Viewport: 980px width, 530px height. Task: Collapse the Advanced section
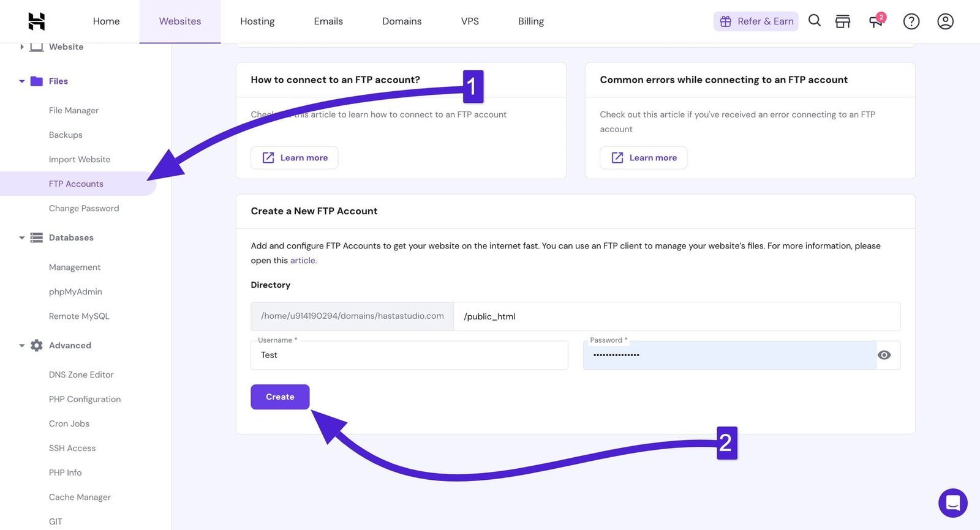(x=22, y=346)
